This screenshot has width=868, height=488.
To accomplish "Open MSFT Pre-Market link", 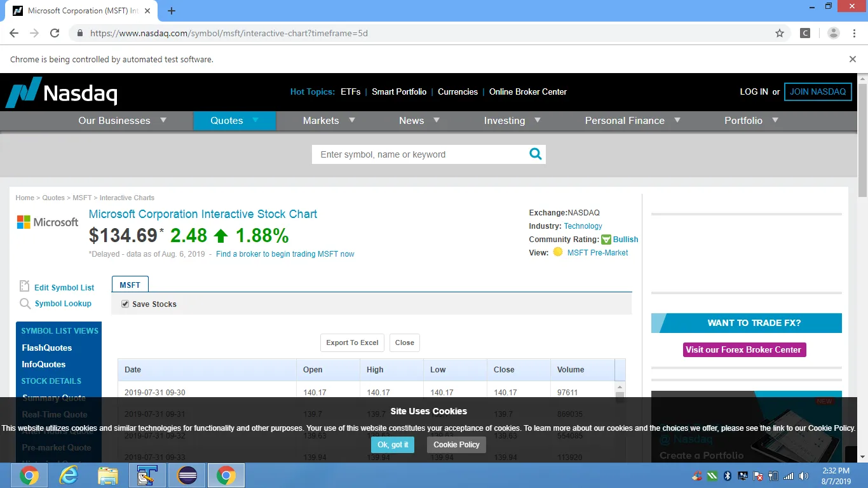I will pos(597,252).
